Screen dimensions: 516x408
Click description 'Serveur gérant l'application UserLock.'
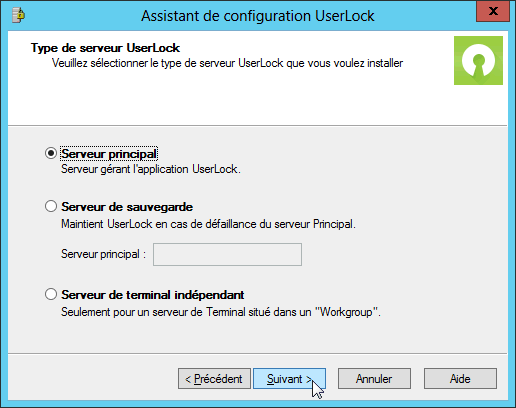pos(151,169)
